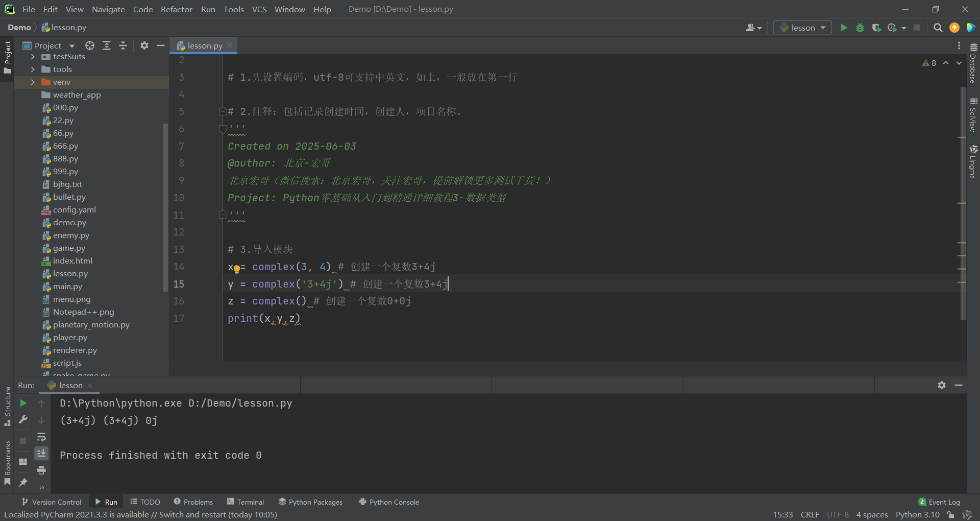Toggle soft-wrap in Run console

tap(41, 437)
